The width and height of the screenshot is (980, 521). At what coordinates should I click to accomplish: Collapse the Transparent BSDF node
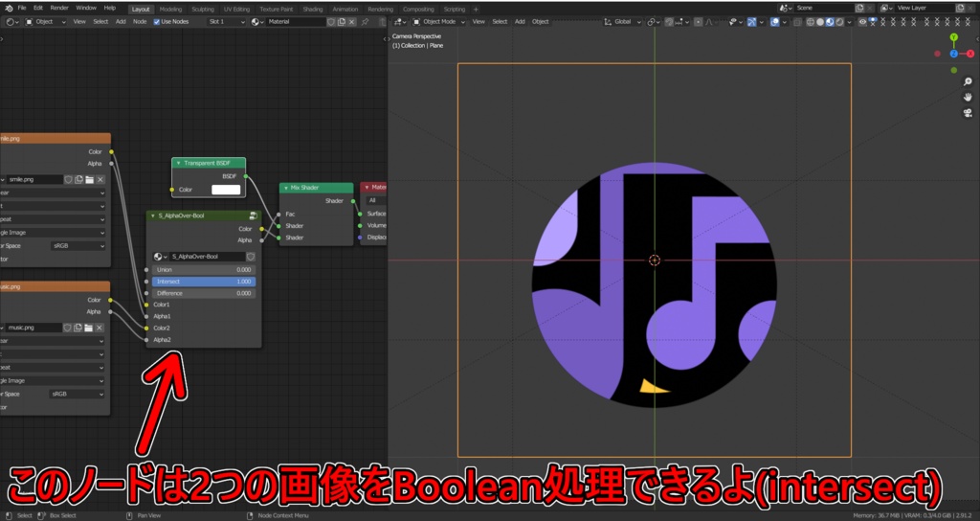click(x=178, y=163)
